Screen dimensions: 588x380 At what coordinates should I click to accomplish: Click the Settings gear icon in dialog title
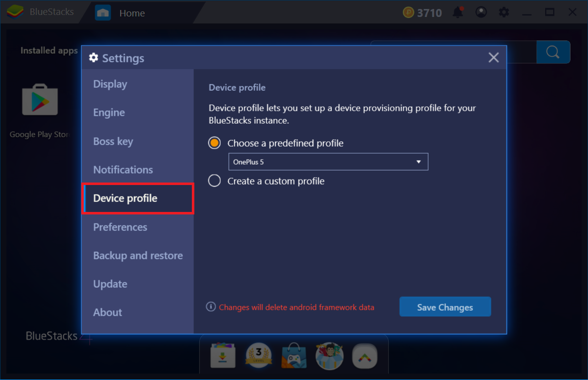pyautogui.click(x=93, y=58)
